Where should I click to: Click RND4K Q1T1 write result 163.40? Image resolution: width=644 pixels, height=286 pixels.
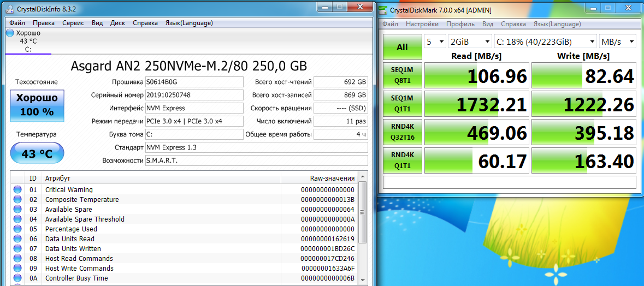pos(584,161)
